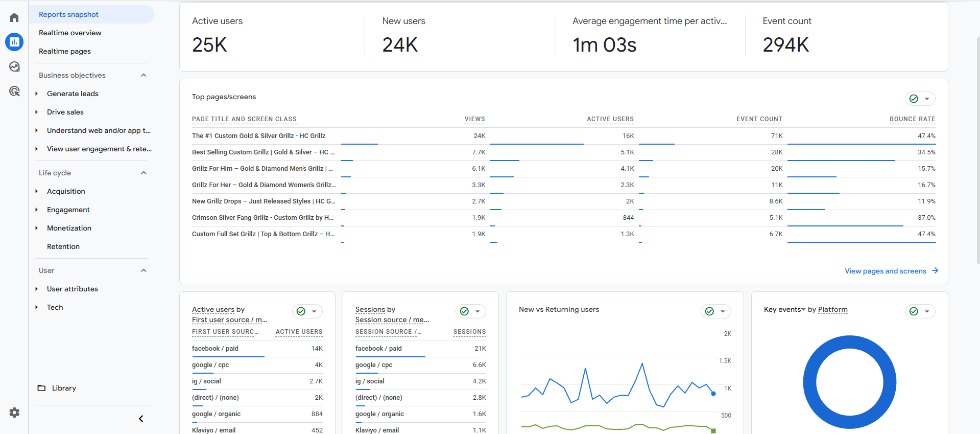Click the arrow beside View pages and screens
980x434 pixels.
click(x=935, y=271)
